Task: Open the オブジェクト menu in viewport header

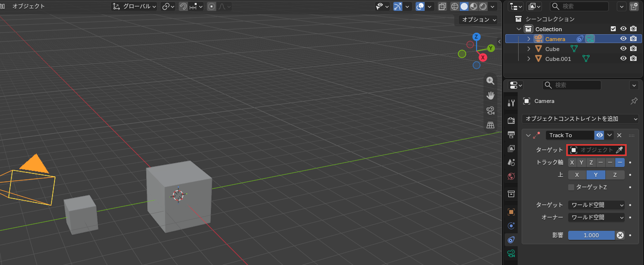Action: pyautogui.click(x=28, y=6)
